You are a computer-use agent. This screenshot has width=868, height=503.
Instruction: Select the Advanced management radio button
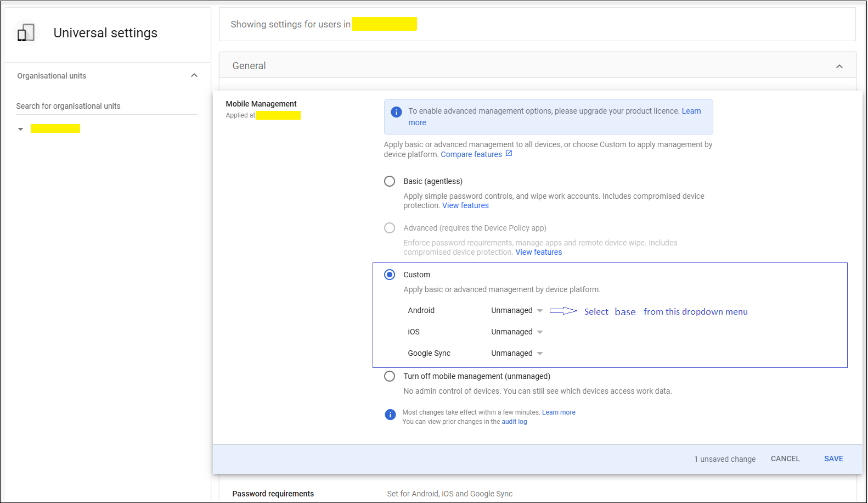coord(390,228)
